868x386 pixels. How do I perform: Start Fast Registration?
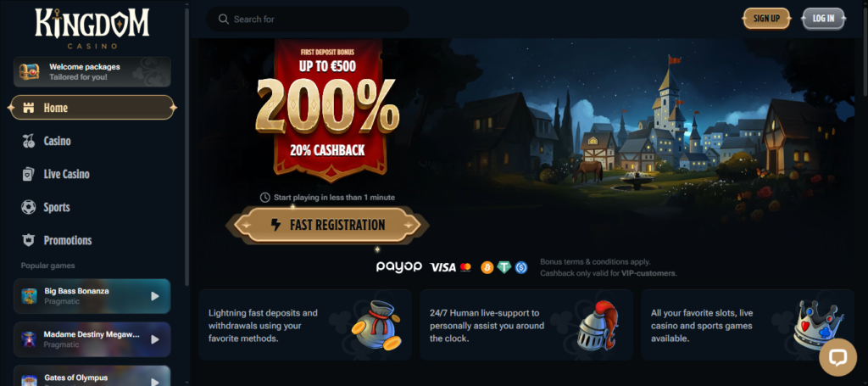[327, 225]
